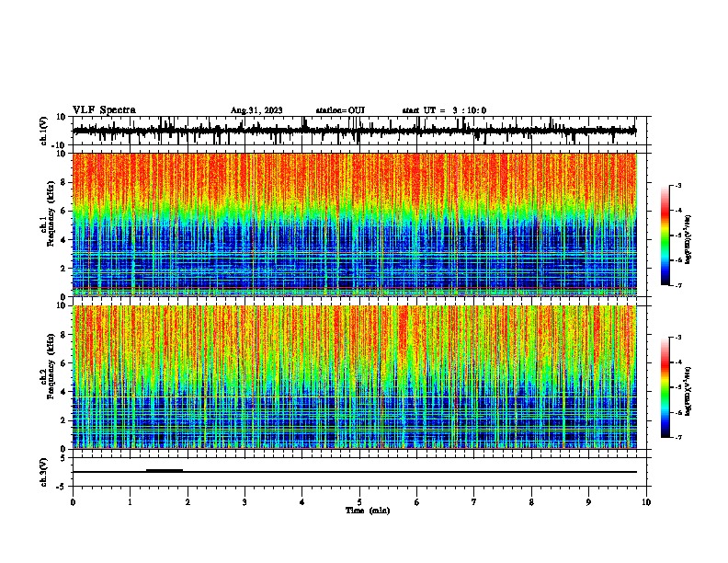Click time axis tick label "10"
This screenshot has height=563, width=728.
[646, 502]
